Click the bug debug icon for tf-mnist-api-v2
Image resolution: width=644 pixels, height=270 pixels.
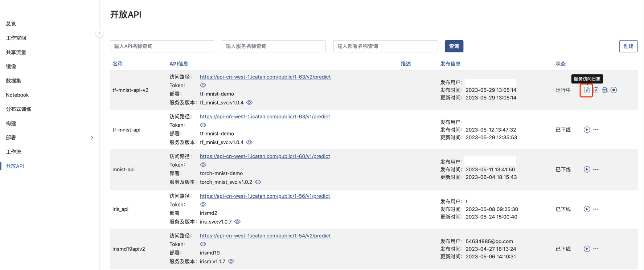pyautogui.click(x=604, y=90)
